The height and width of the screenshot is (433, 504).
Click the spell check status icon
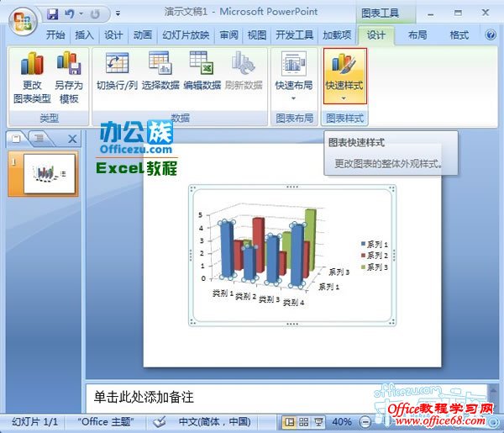(159, 421)
